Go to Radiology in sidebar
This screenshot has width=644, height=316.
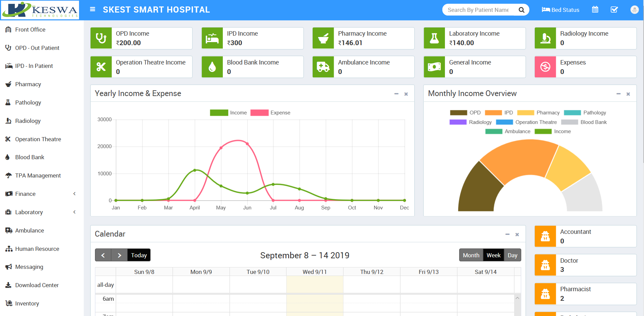click(x=28, y=121)
